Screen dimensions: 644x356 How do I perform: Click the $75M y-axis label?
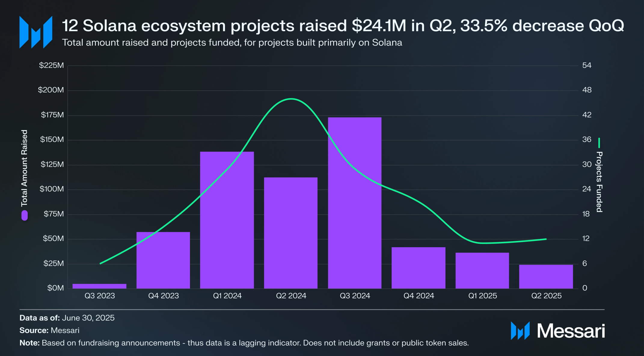tap(54, 214)
